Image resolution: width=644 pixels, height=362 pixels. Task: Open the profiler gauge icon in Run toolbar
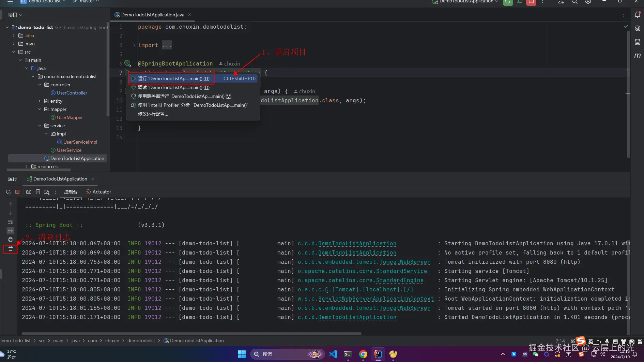click(x=47, y=192)
